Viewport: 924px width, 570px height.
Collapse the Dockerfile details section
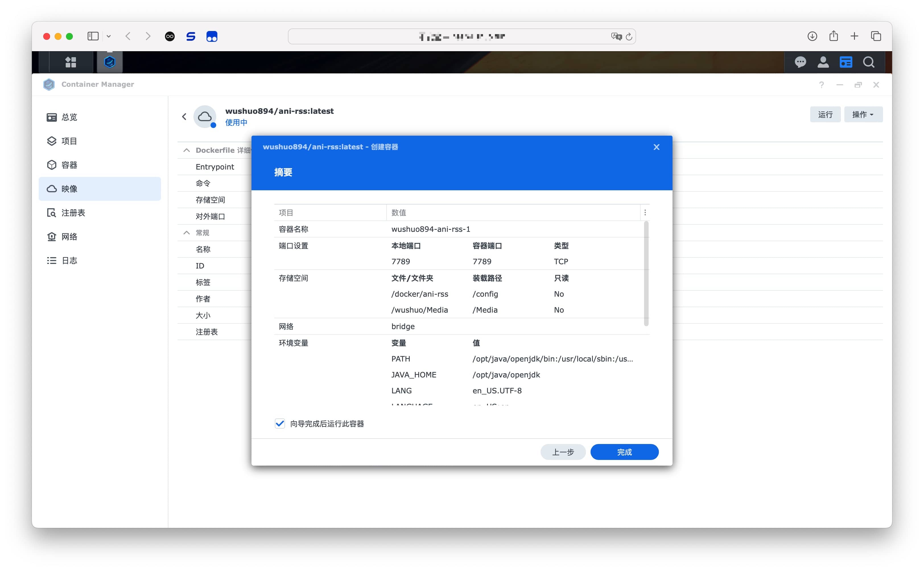[x=186, y=150]
